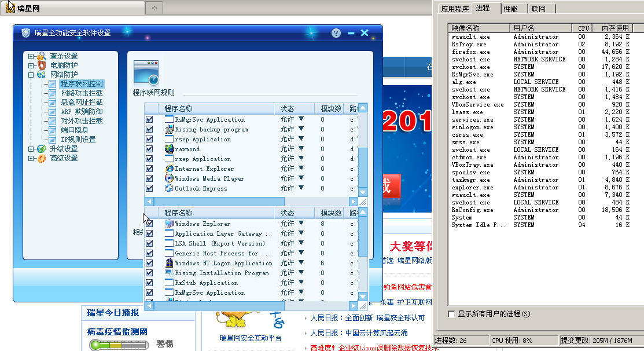Open status dropdown for Rising backup program
Viewport: 644px width, 351px height.
coord(301,129)
